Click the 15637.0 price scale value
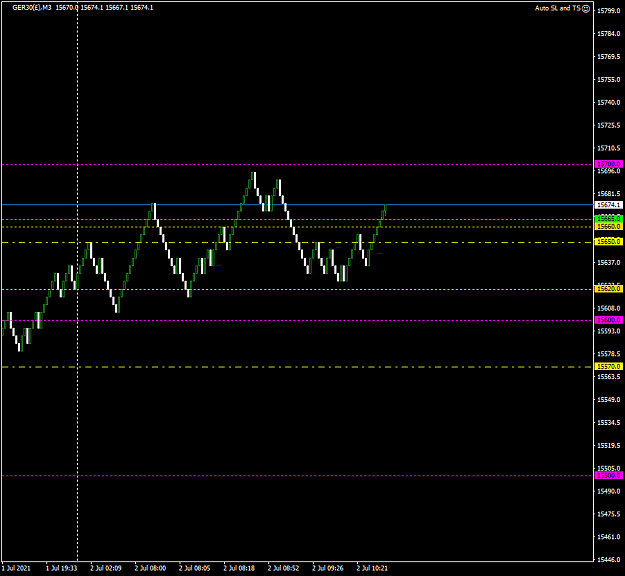 tap(609, 263)
